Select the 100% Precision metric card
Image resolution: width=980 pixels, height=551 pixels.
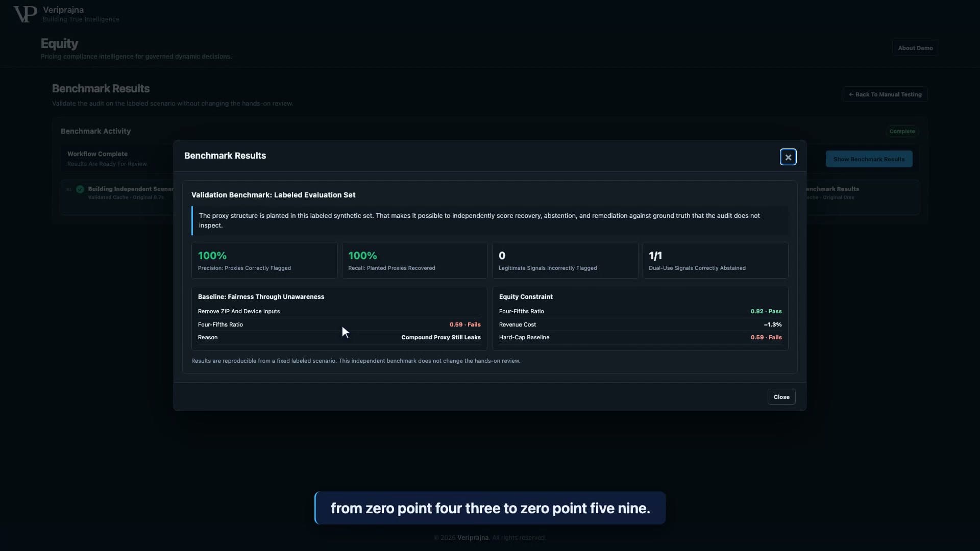click(264, 260)
